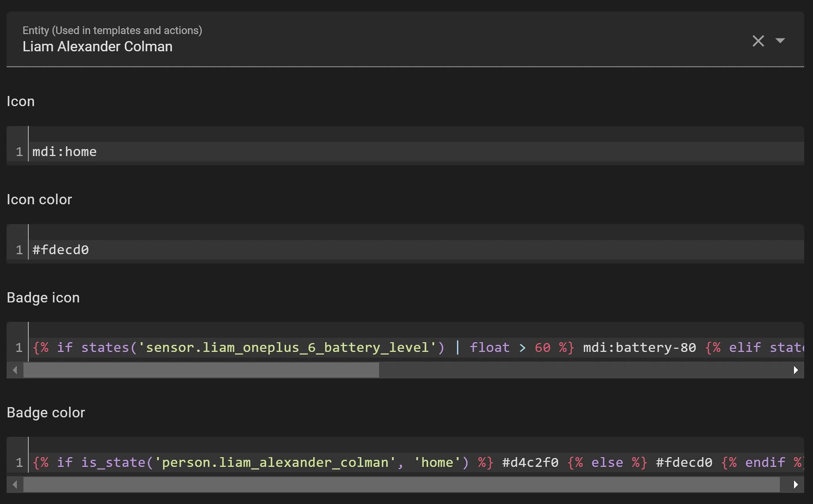
Task: Click the Badge color scrollbar left arrow
Action: point(15,485)
